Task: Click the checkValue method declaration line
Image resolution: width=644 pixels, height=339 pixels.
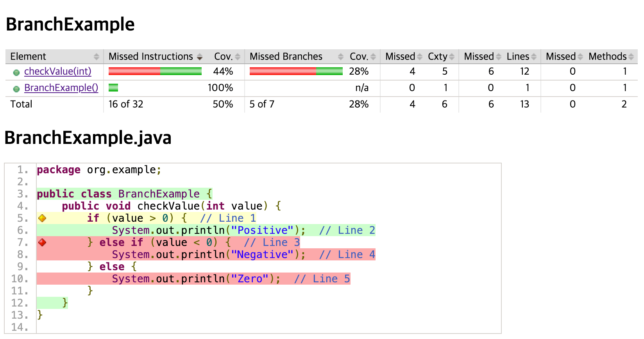Action: [x=172, y=206]
